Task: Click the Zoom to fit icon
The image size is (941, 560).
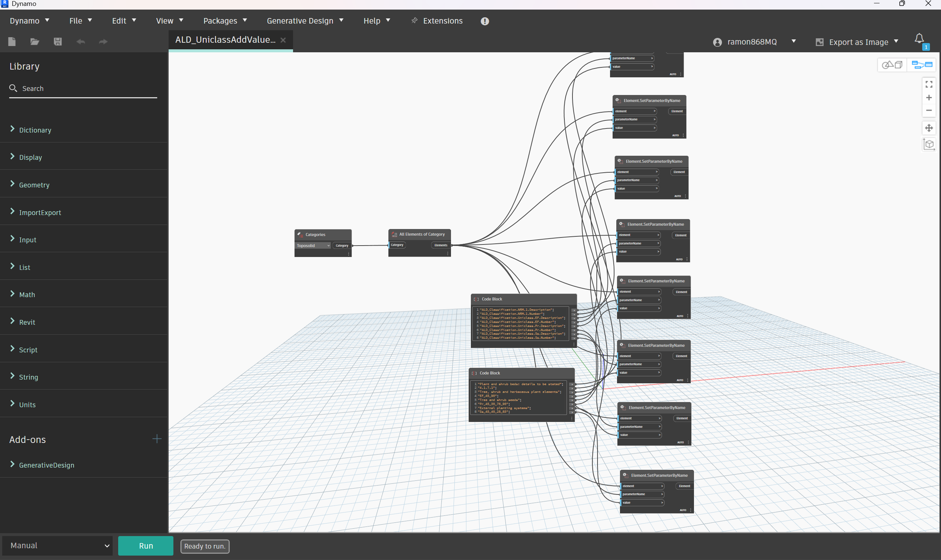Action: [x=929, y=84]
